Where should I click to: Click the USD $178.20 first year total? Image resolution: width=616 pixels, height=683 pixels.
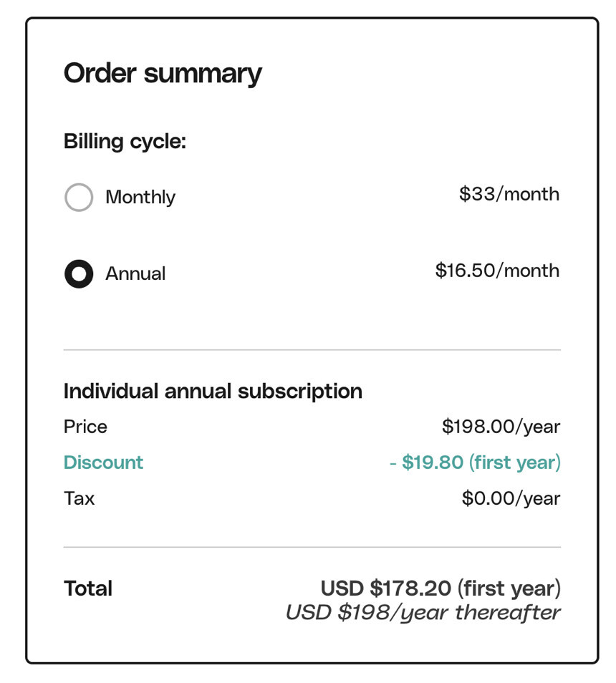(x=441, y=588)
